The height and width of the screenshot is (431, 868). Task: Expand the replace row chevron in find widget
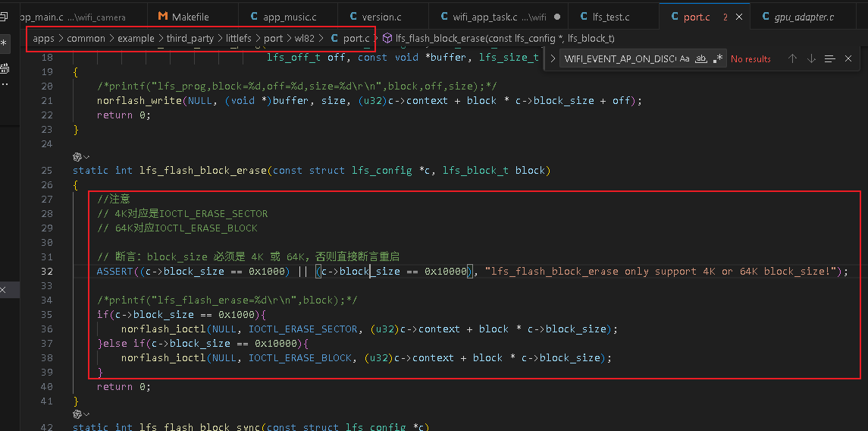[553, 58]
